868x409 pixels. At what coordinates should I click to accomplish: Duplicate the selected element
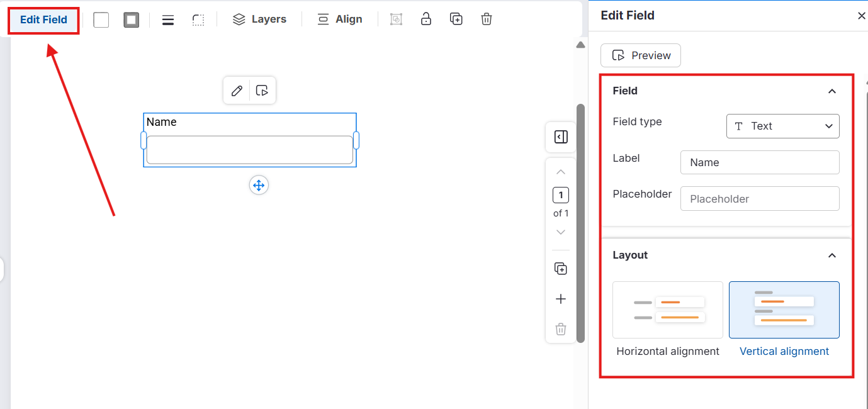(x=456, y=19)
